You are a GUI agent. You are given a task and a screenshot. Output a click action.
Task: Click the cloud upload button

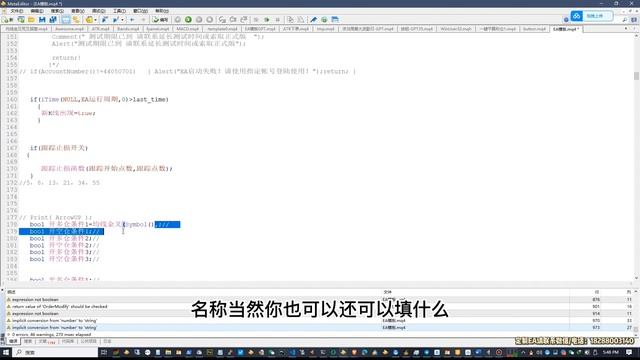coord(592,16)
